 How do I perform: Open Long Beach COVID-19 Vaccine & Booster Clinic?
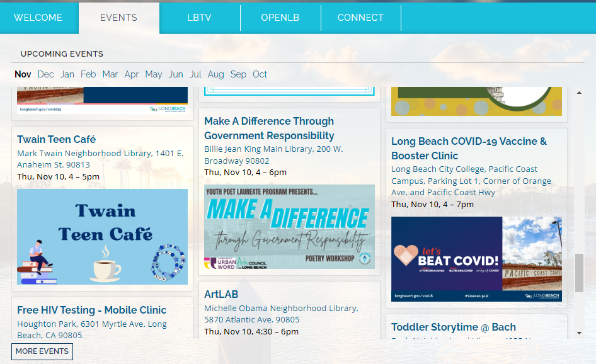tap(469, 148)
